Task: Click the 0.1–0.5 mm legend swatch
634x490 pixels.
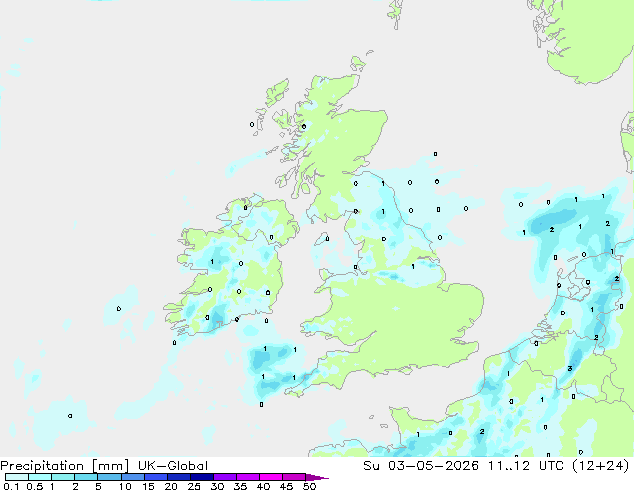Action: [x=17, y=477]
